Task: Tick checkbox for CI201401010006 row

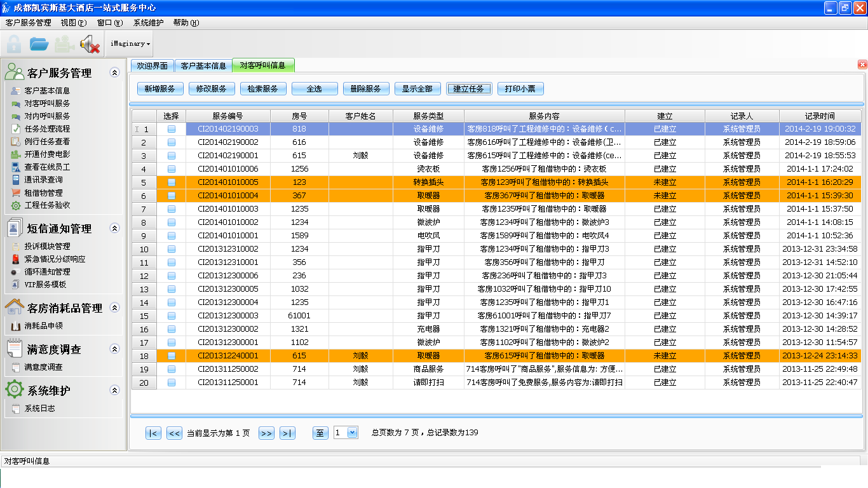Action: point(172,169)
